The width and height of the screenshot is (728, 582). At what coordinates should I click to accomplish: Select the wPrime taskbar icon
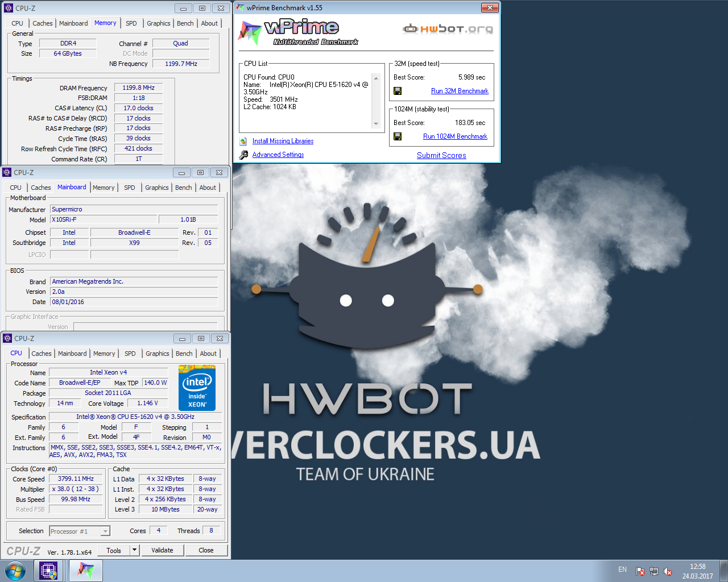coord(86,571)
